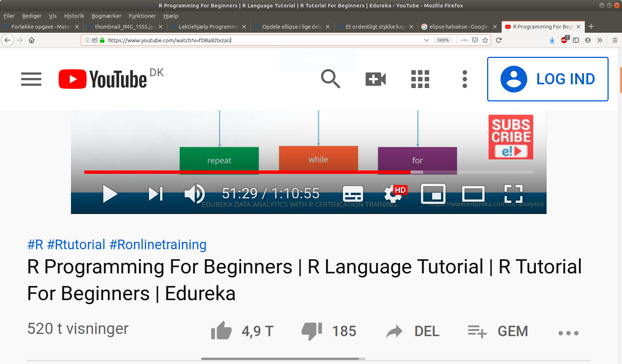Viewport: 622px width, 364px height.
Task: Open the YouTube apps grid
Action: (420, 79)
